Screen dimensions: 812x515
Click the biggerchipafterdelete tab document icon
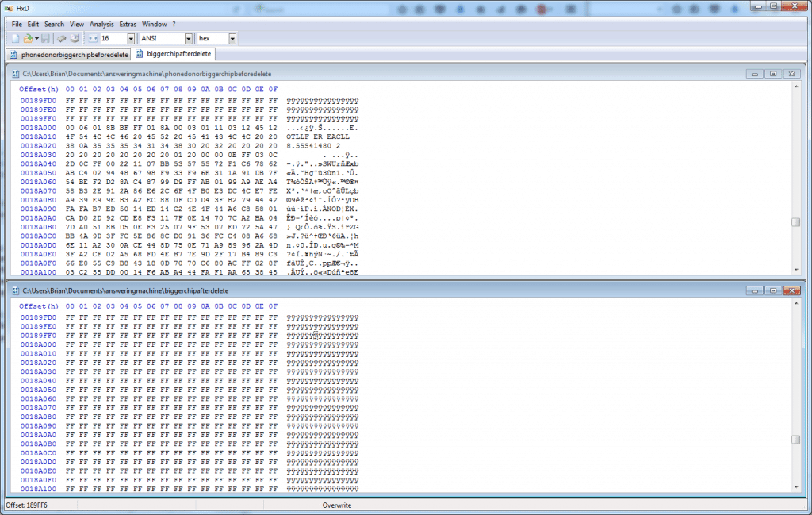[x=140, y=55]
